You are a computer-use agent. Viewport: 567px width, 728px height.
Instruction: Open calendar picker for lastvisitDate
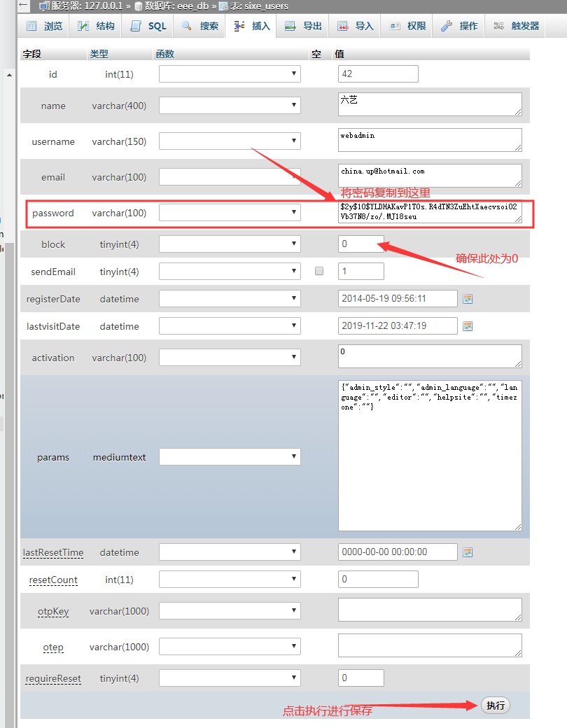(x=468, y=326)
